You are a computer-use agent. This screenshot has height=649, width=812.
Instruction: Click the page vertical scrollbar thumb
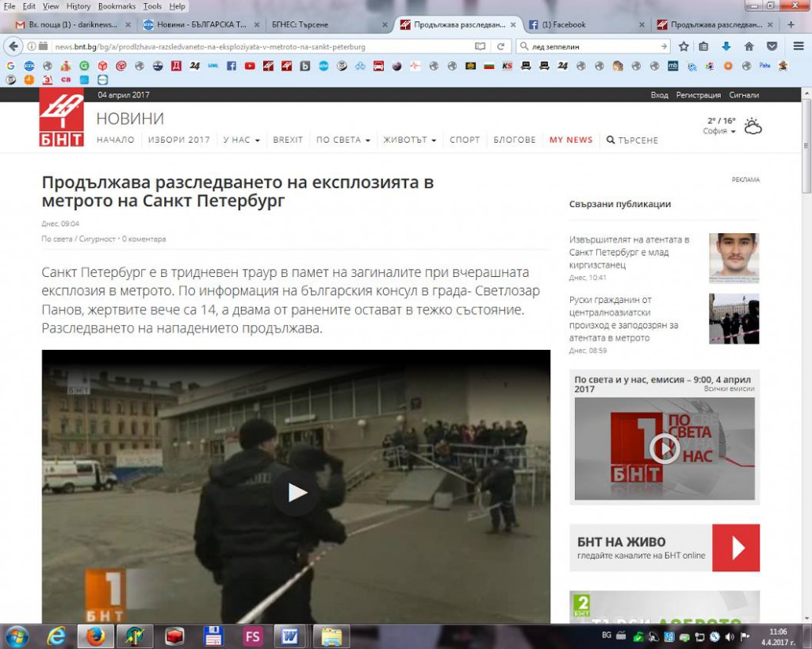pos(806,146)
